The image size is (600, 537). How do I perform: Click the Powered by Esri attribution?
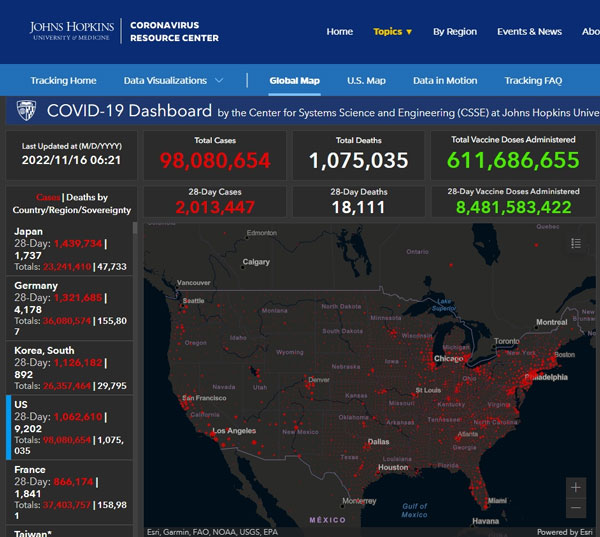click(x=565, y=532)
